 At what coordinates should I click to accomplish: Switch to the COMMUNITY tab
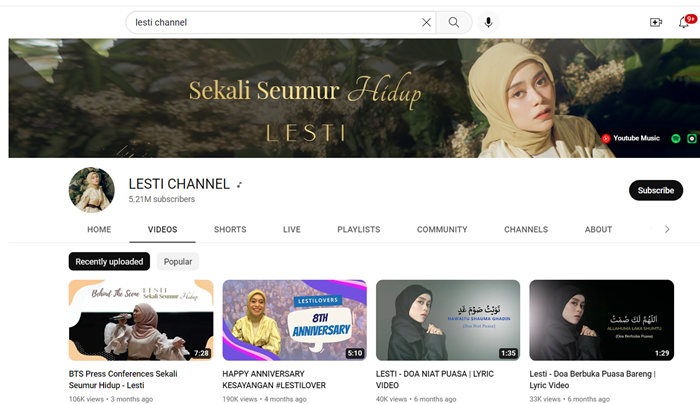coord(442,229)
